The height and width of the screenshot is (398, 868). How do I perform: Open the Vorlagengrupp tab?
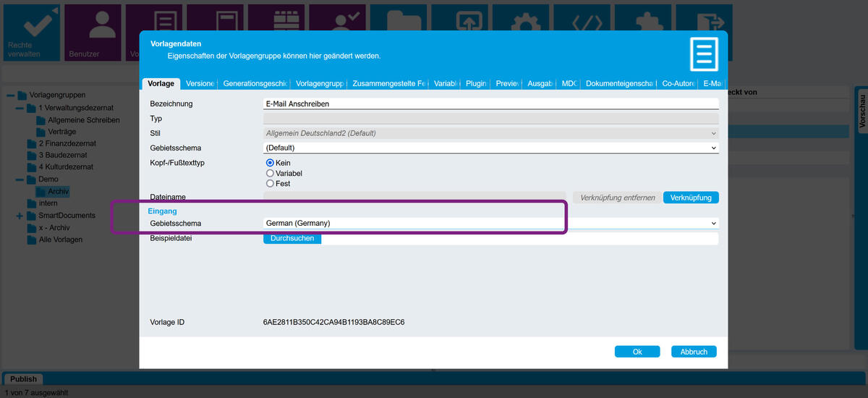pos(320,84)
